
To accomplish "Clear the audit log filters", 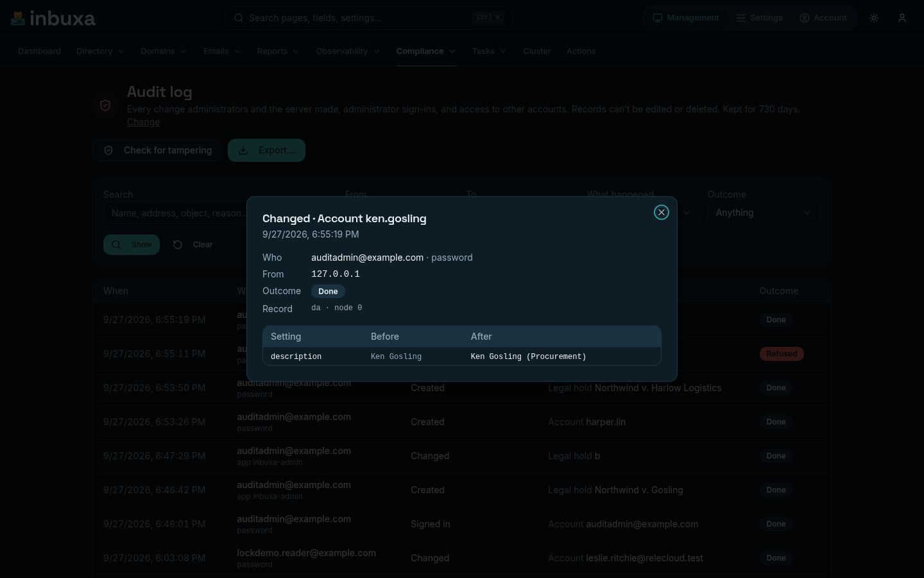I will (x=193, y=245).
